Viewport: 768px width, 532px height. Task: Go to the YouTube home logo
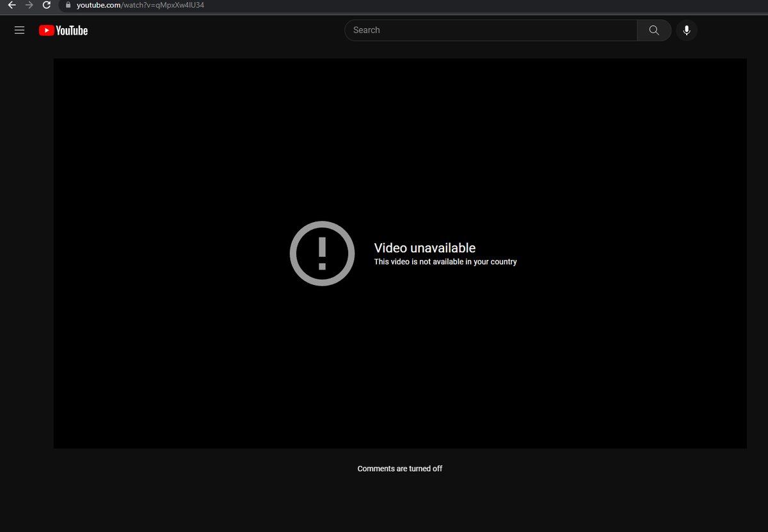(x=63, y=30)
